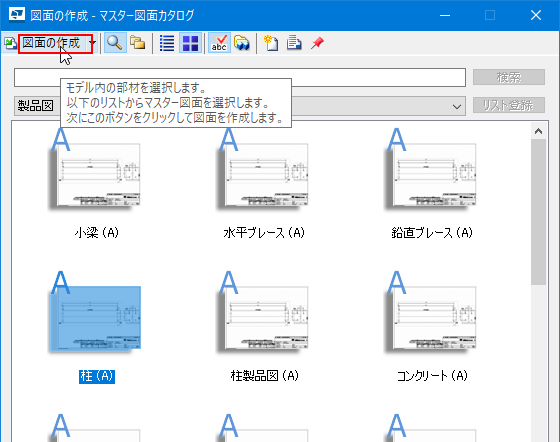Viewport: 560px width, 442px height.
Task: Click the 検索 search button
Action: [x=509, y=77]
